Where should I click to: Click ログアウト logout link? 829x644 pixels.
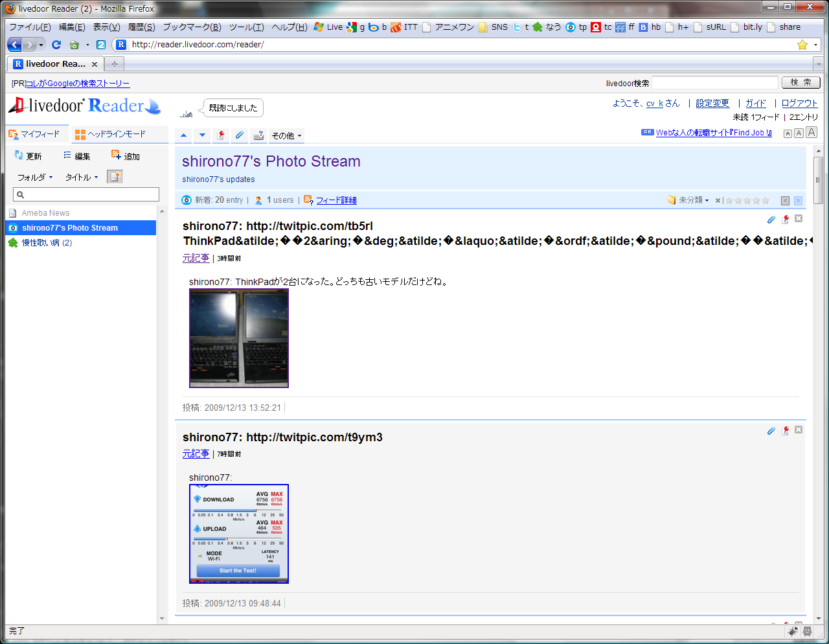tap(799, 103)
